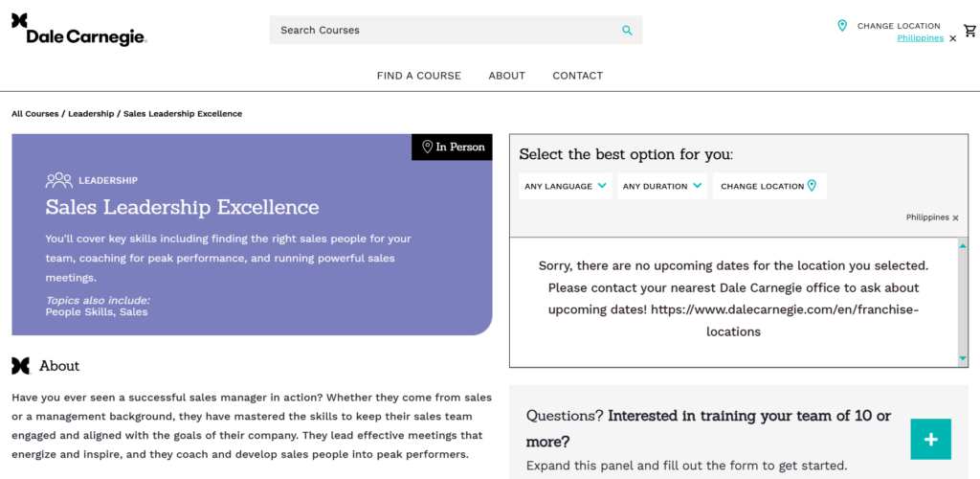Click the LEADERSHIP category label
This screenshot has width=980, height=479.
[x=108, y=181]
